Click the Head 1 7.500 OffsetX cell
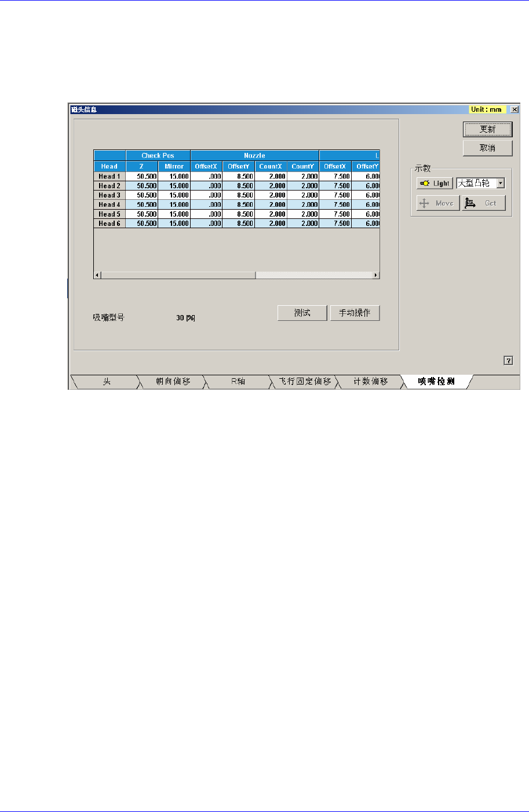The image size is (529, 812). (x=335, y=176)
